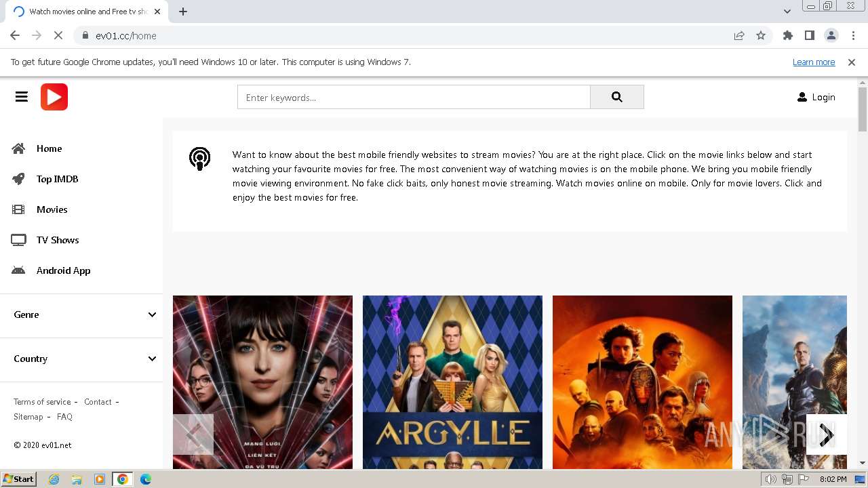Click the address bar URL
This screenshot has height=488, width=868.
[126, 36]
